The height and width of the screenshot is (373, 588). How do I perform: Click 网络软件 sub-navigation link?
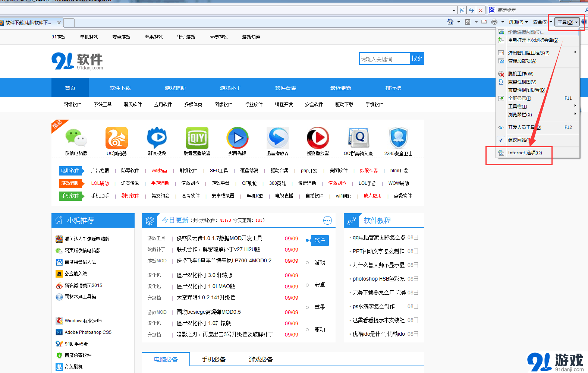(72, 104)
